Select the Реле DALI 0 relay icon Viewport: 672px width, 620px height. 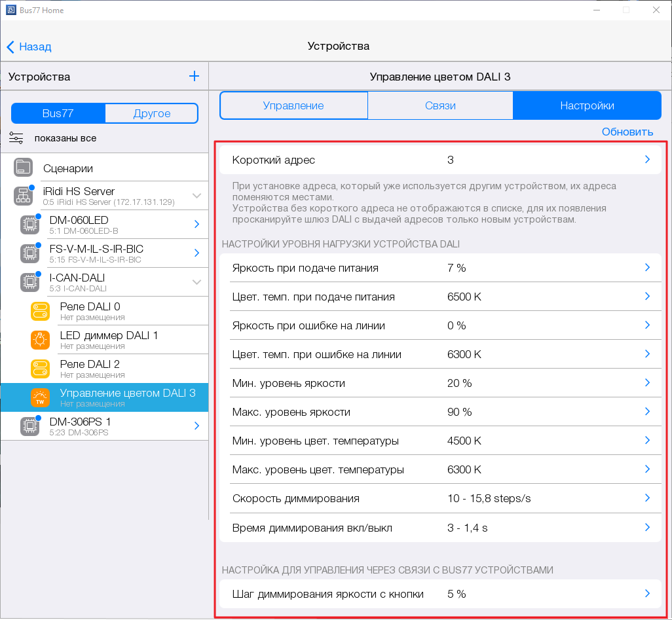[x=40, y=311]
